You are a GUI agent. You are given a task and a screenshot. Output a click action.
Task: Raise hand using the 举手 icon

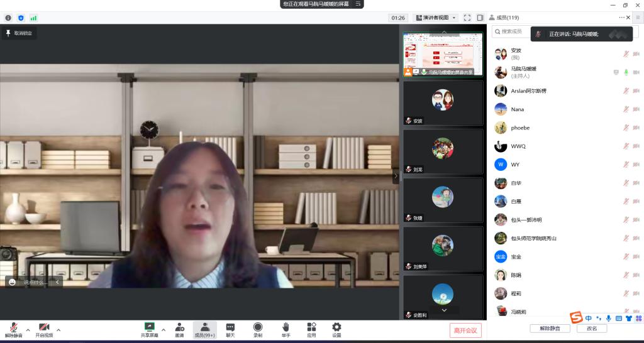point(286,329)
